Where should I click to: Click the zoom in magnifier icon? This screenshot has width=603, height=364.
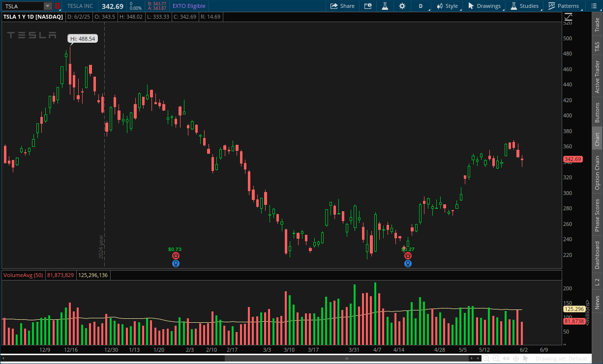click(x=496, y=359)
